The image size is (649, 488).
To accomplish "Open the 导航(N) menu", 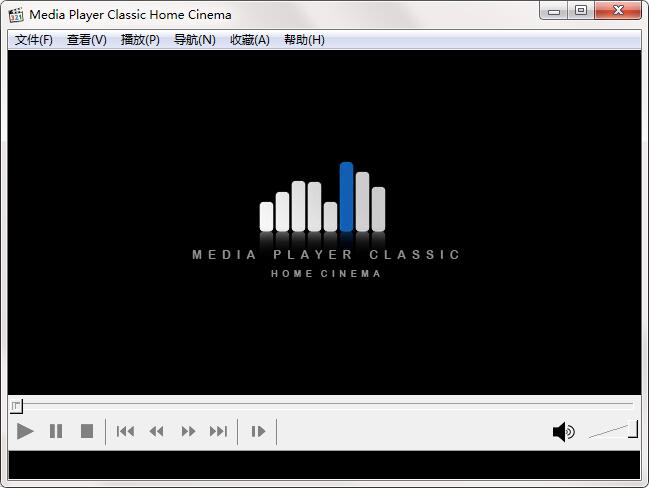I will coord(194,40).
